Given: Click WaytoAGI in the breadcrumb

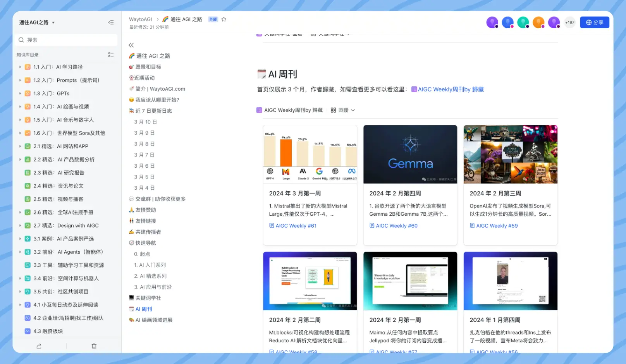Looking at the screenshot, I should click(x=140, y=19).
